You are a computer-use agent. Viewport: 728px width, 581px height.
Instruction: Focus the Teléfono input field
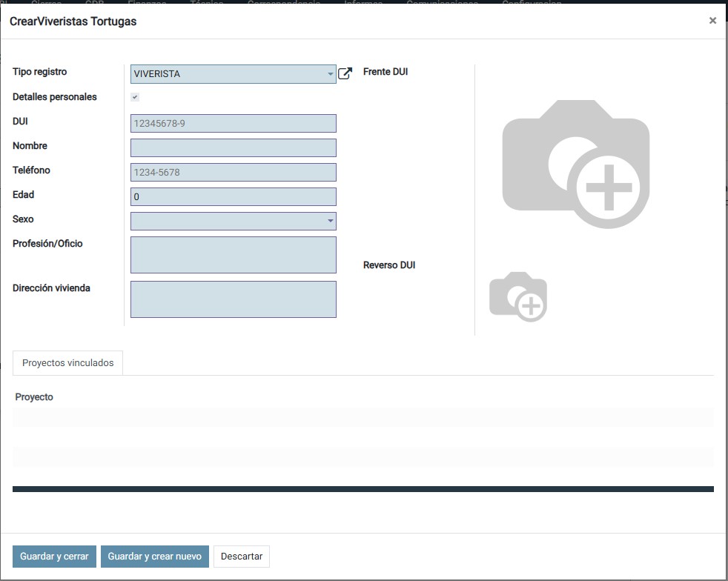coord(233,172)
